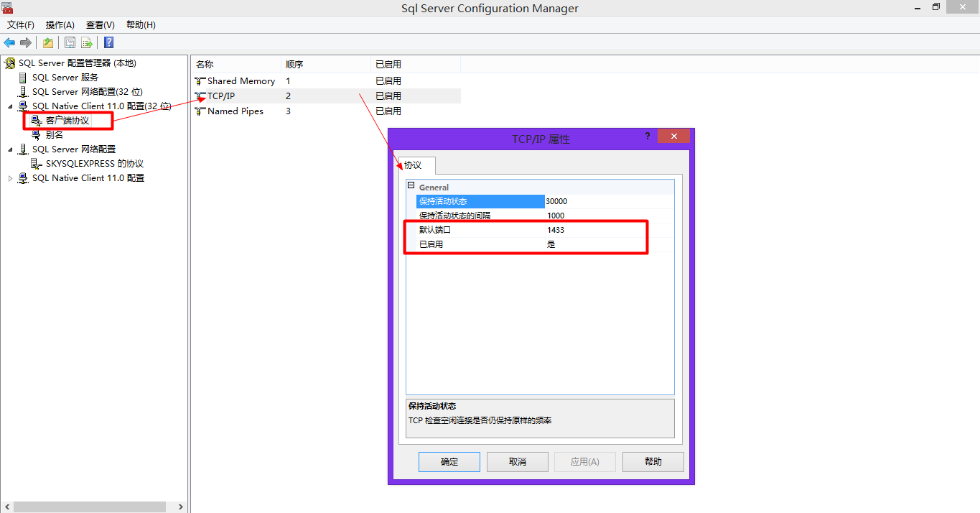This screenshot has height=513, width=980.
Task: Click the 帮助 button in the dialog
Action: (653, 461)
